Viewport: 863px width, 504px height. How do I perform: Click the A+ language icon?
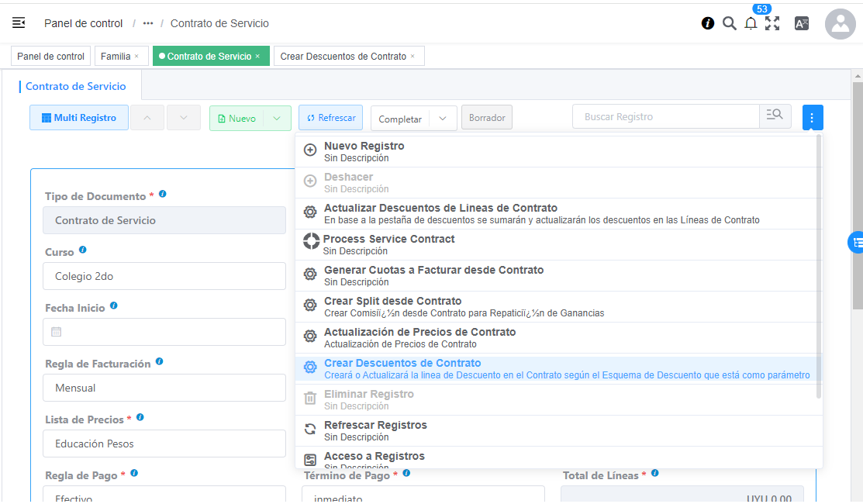(801, 23)
